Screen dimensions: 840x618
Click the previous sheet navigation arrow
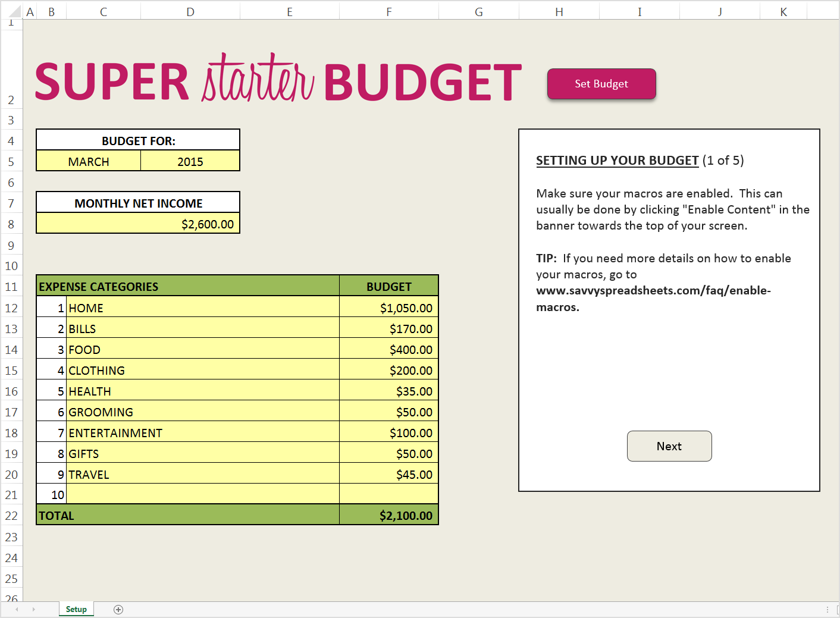(17, 609)
